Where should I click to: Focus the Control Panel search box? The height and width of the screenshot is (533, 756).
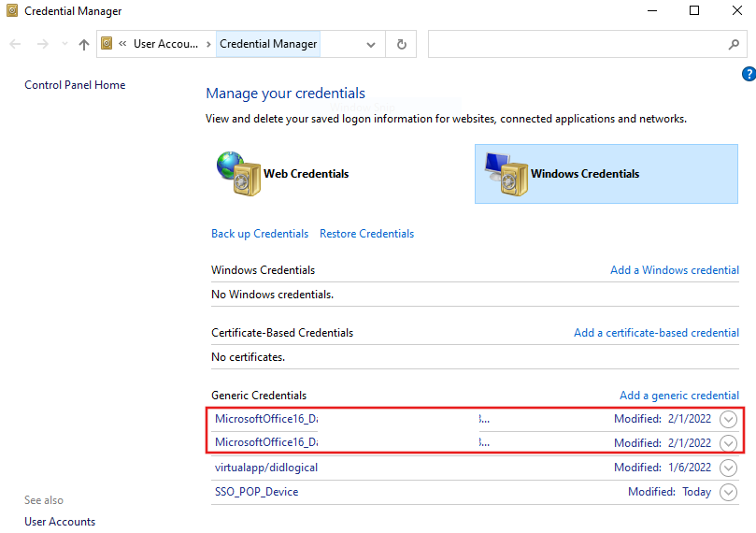coord(587,44)
